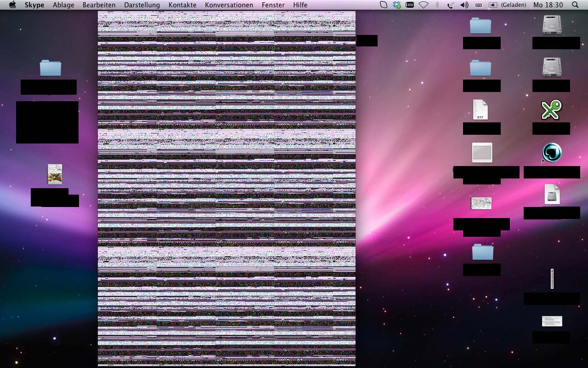The image size is (588, 368).
Task: Click the Mo 18:30 clock
Action: tap(548, 5)
